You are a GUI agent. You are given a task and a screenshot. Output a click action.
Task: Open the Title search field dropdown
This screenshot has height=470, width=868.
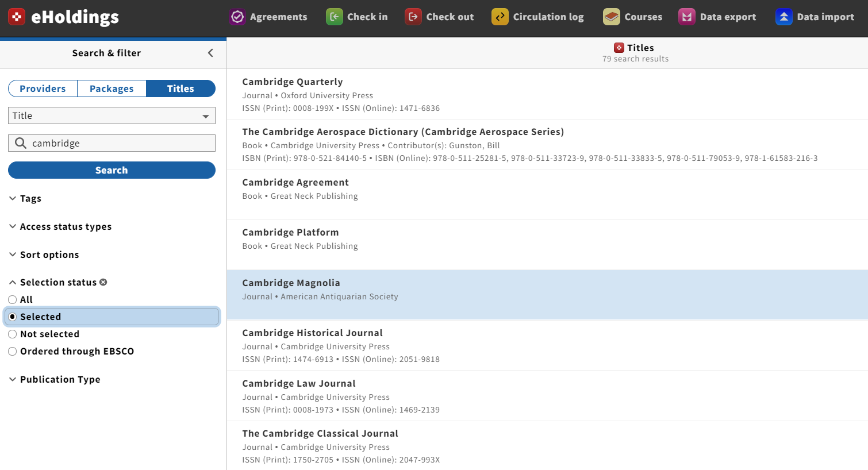coord(112,115)
